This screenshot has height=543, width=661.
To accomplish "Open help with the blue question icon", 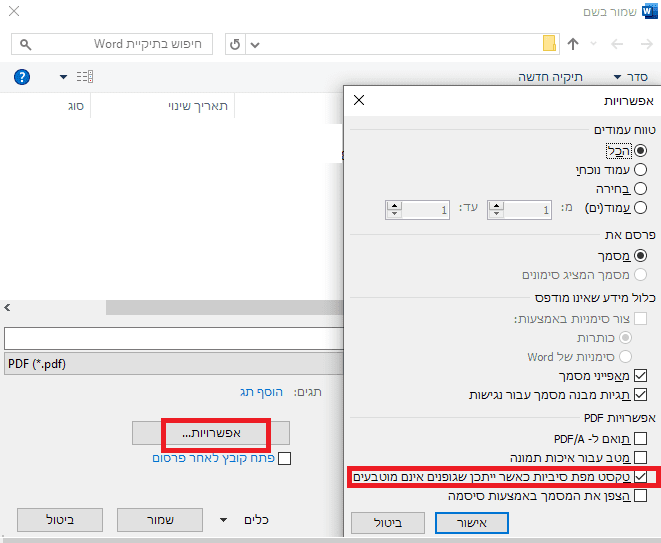I will point(22,77).
